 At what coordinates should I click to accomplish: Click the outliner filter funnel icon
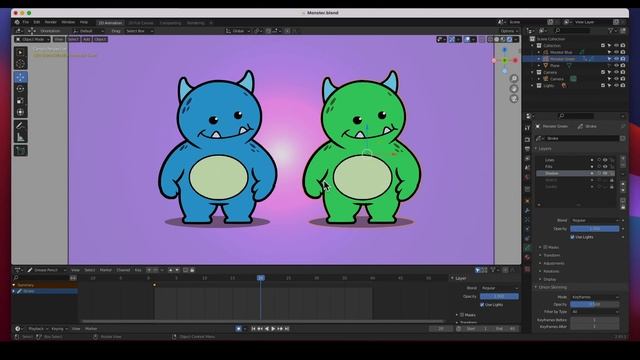point(611,31)
